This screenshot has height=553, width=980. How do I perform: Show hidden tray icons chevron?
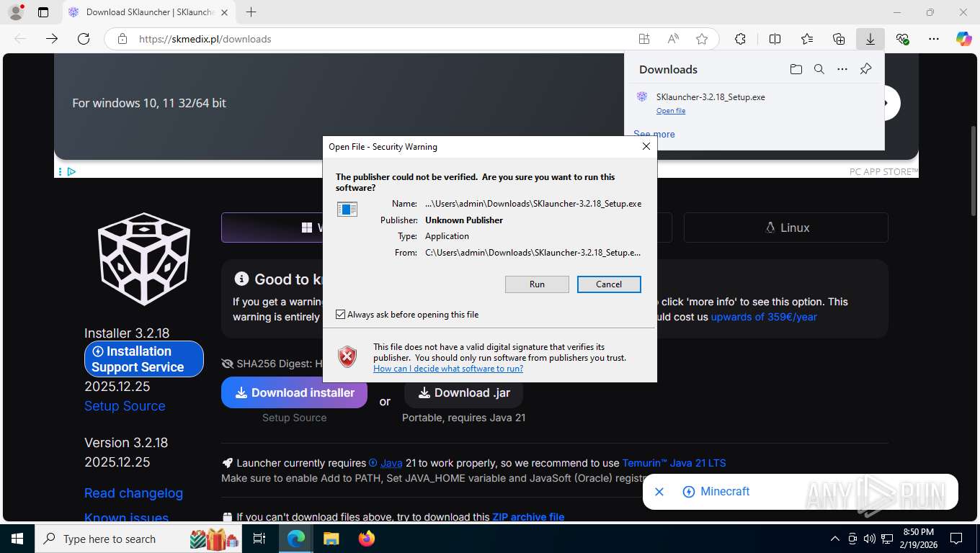coord(835,539)
